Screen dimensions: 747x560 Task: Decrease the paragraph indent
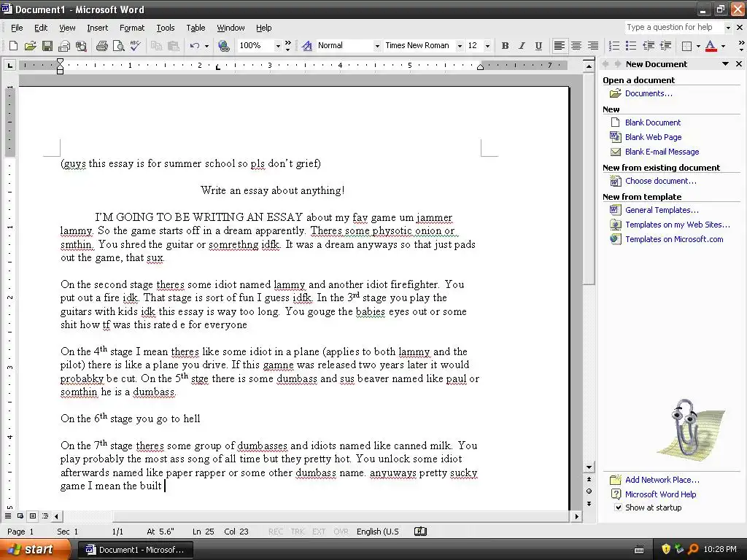point(649,46)
